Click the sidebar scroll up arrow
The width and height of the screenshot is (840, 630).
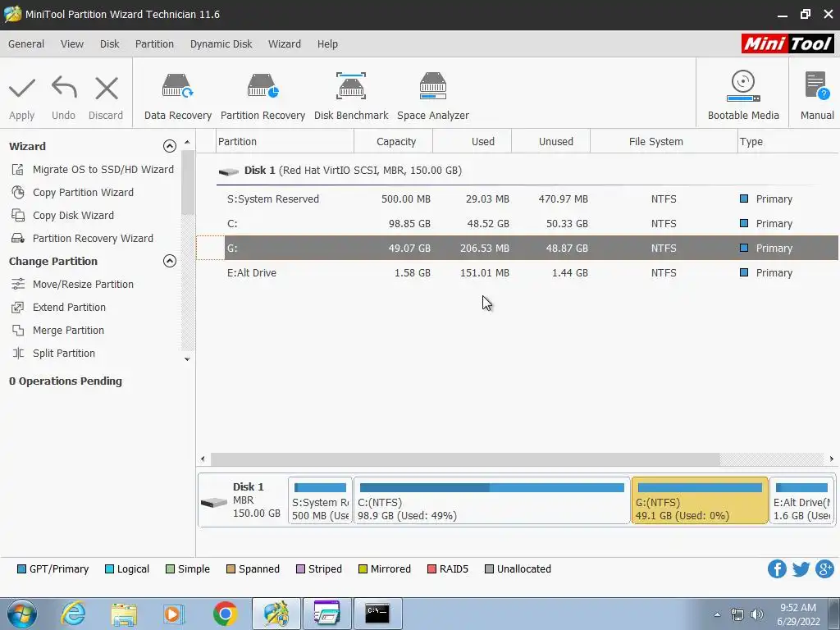(187, 143)
